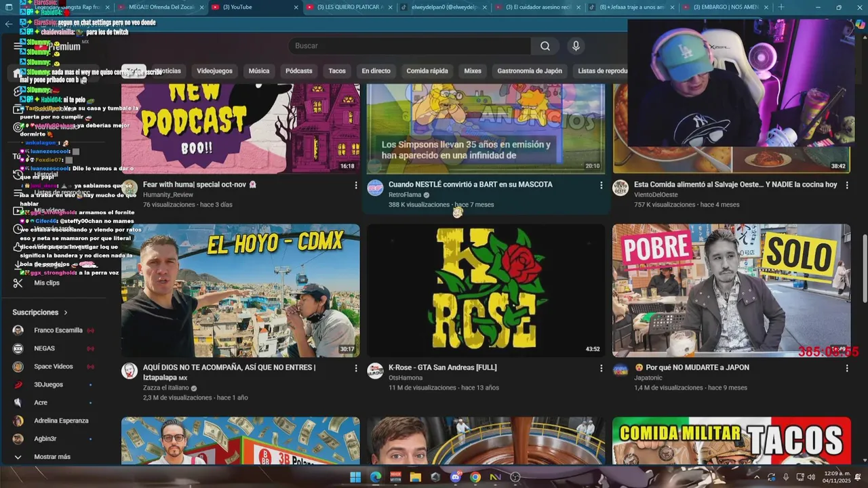
Task: Open Franco Escamilla subscription avatar
Action: click(18, 330)
